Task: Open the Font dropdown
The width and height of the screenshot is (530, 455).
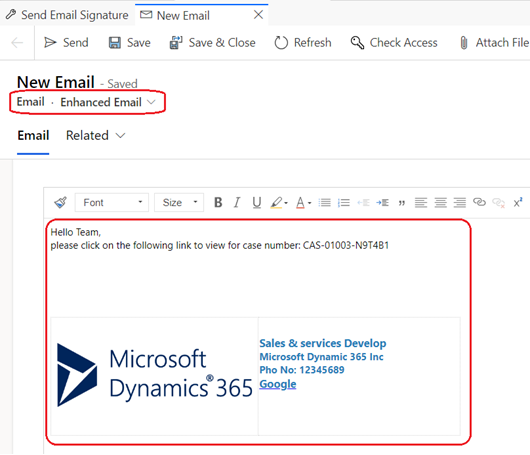Action: click(x=112, y=202)
